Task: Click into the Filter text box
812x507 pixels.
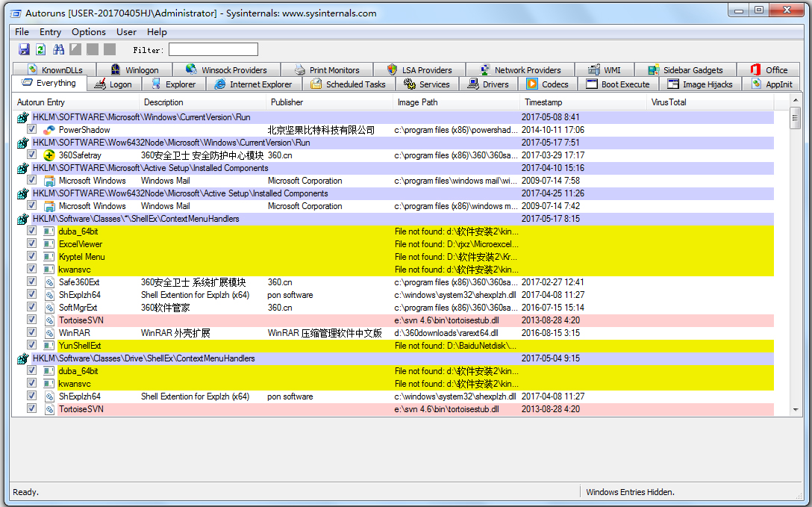Action: click(x=213, y=50)
